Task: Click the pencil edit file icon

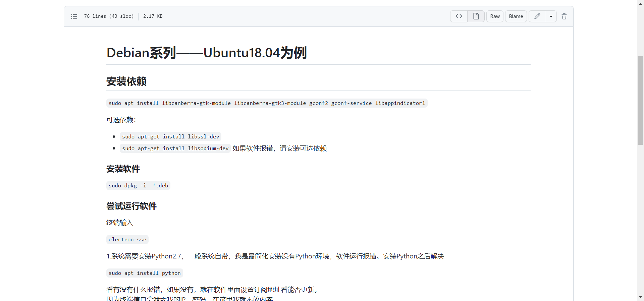Action: point(537,16)
